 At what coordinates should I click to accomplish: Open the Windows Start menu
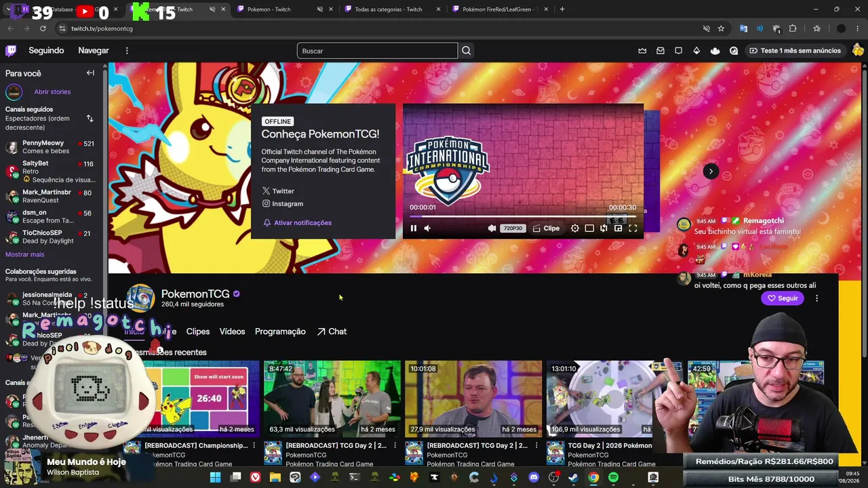[215, 478]
